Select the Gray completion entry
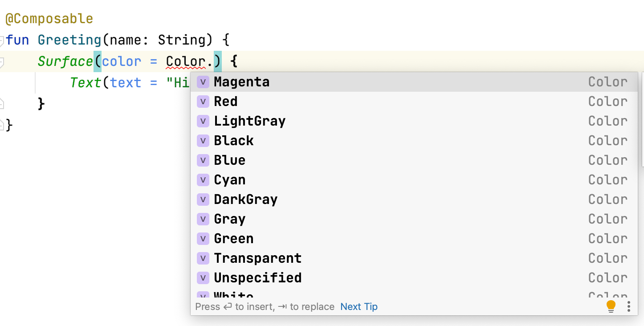 tap(229, 219)
